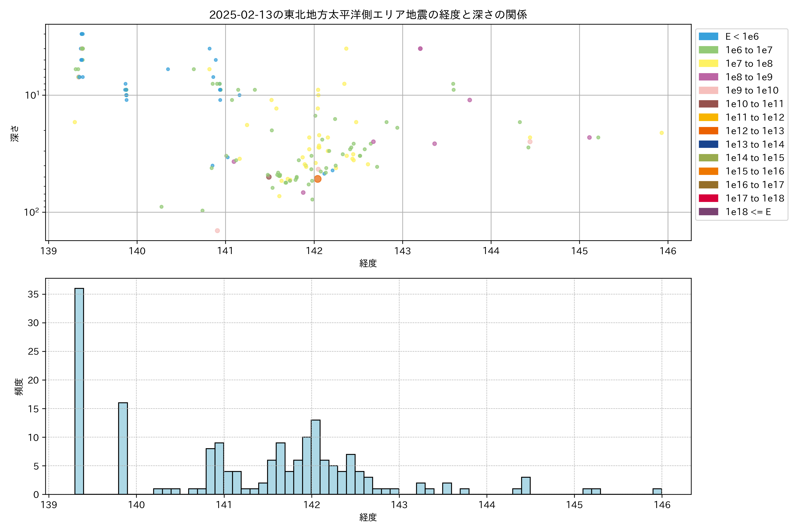
Task: Click the chart title text at top
Action: coord(368,15)
